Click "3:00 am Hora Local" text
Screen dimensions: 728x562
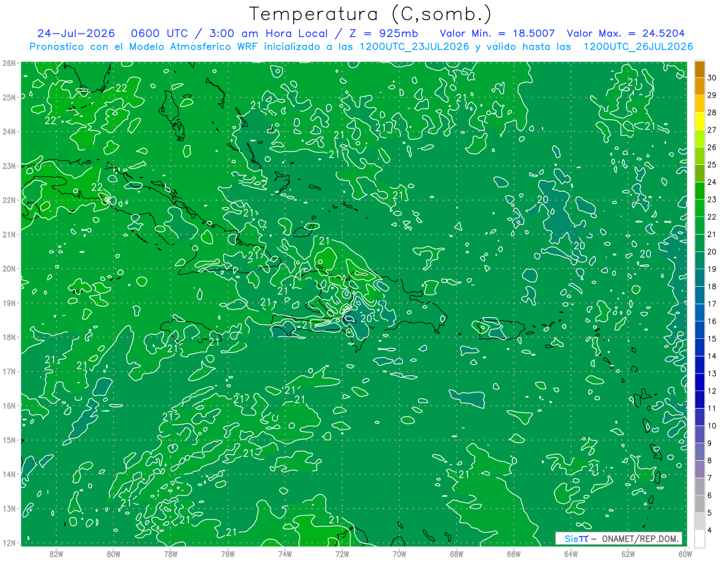[268, 33]
